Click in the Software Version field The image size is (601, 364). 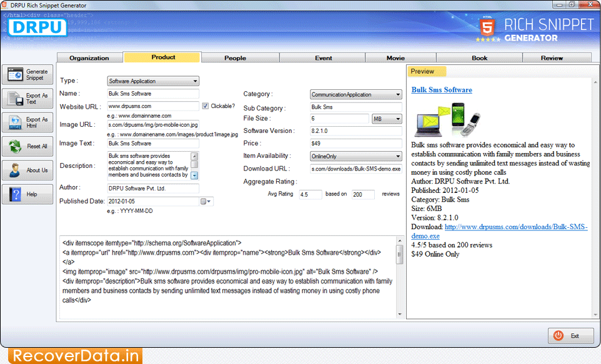355,130
